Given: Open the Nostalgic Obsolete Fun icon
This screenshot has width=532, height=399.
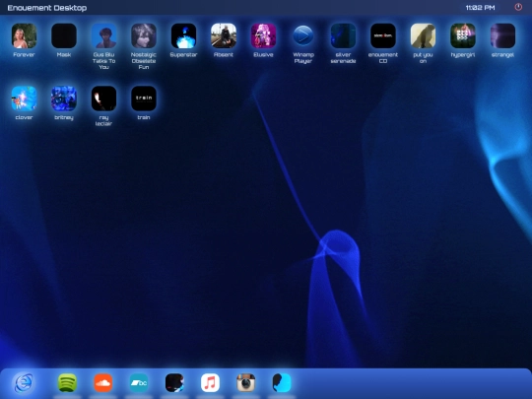Looking at the screenshot, I should click(x=144, y=35).
